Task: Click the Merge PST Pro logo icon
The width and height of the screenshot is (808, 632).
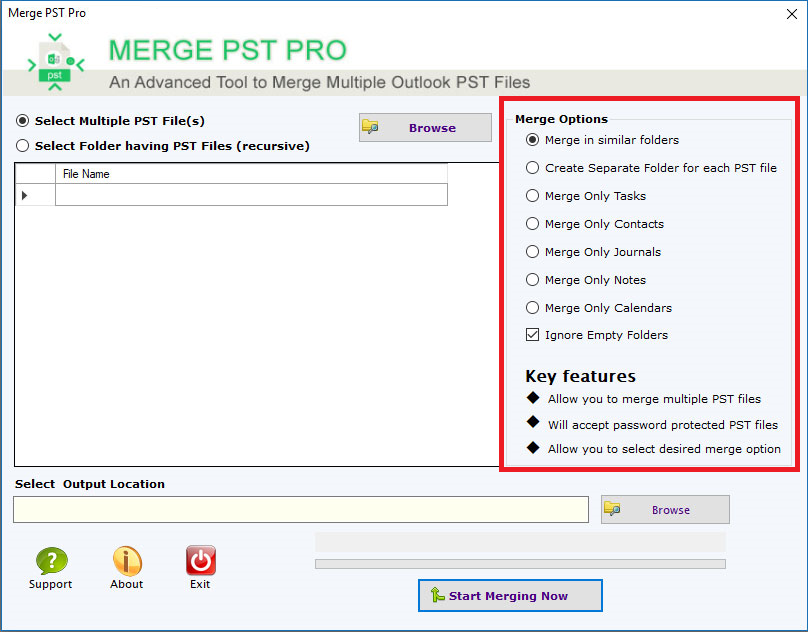Action: 55,62
